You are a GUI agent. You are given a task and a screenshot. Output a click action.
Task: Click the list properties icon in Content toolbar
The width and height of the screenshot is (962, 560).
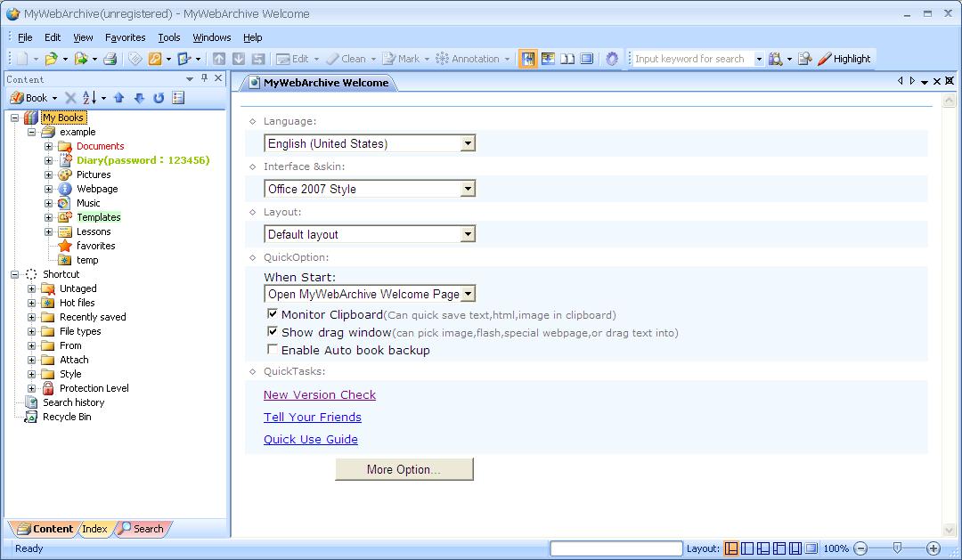coord(178,98)
